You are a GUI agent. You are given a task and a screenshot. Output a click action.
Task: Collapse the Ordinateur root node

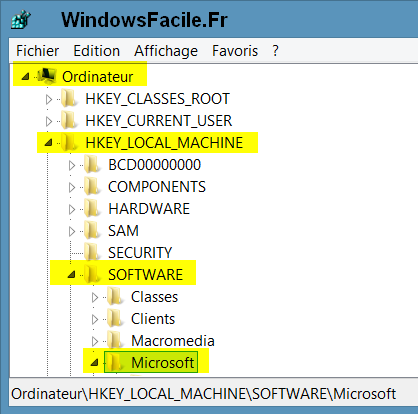[25, 77]
